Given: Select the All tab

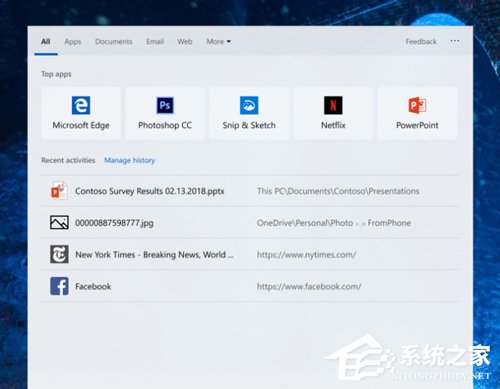Looking at the screenshot, I should click(46, 41).
